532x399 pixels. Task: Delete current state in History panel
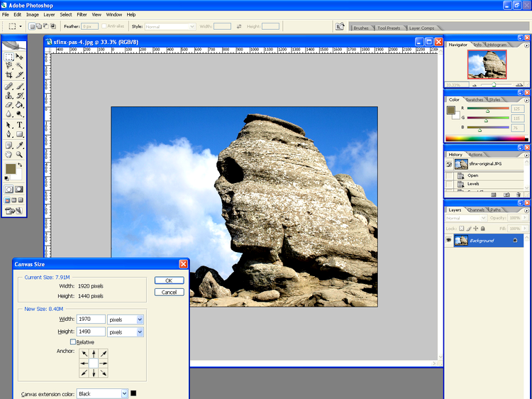pyautogui.click(x=518, y=195)
